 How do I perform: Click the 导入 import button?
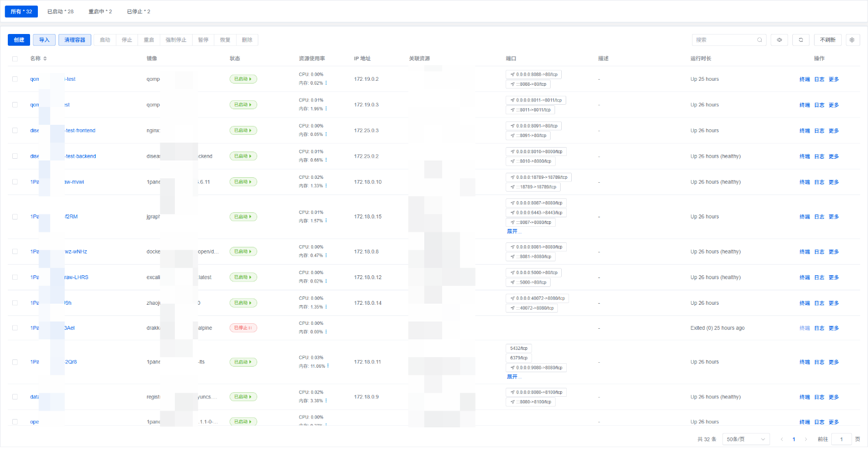pos(44,40)
